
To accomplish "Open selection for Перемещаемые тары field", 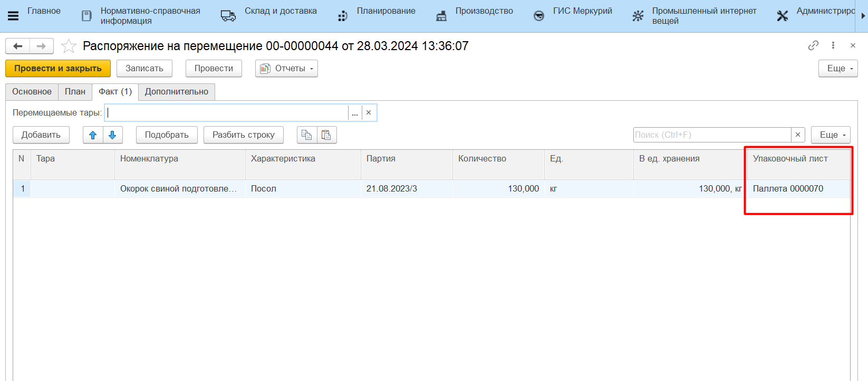I will 355,113.
